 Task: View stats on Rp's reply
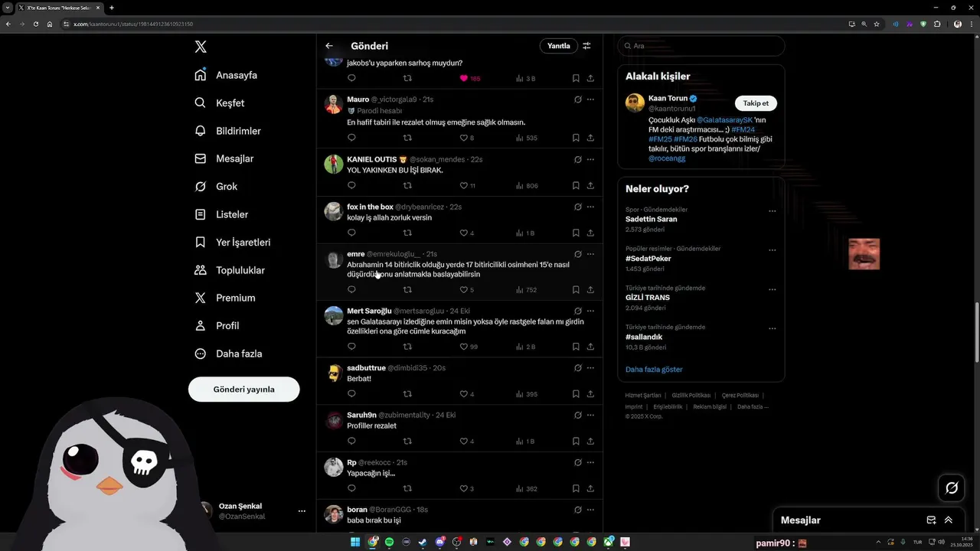tap(527, 488)
